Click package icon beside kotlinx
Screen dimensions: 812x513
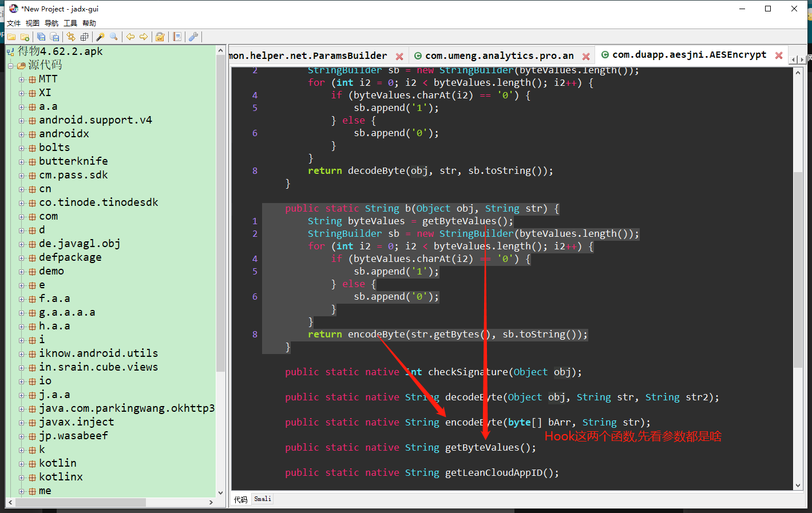click(x=32, y=478)
